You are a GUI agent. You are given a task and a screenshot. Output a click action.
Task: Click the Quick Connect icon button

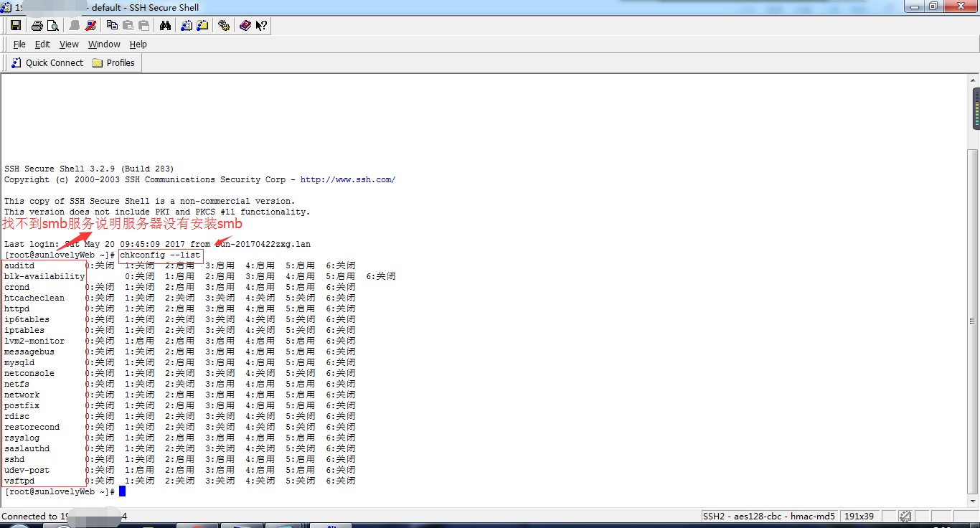pyautogui.click(x=47, y=62)
